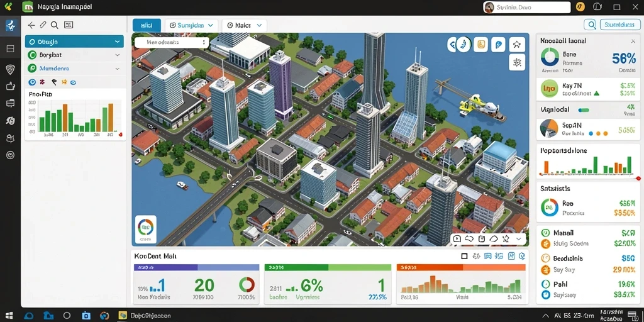Click the button right of the search icon
This screenshot has height=322, width=644.
(619, 25)
